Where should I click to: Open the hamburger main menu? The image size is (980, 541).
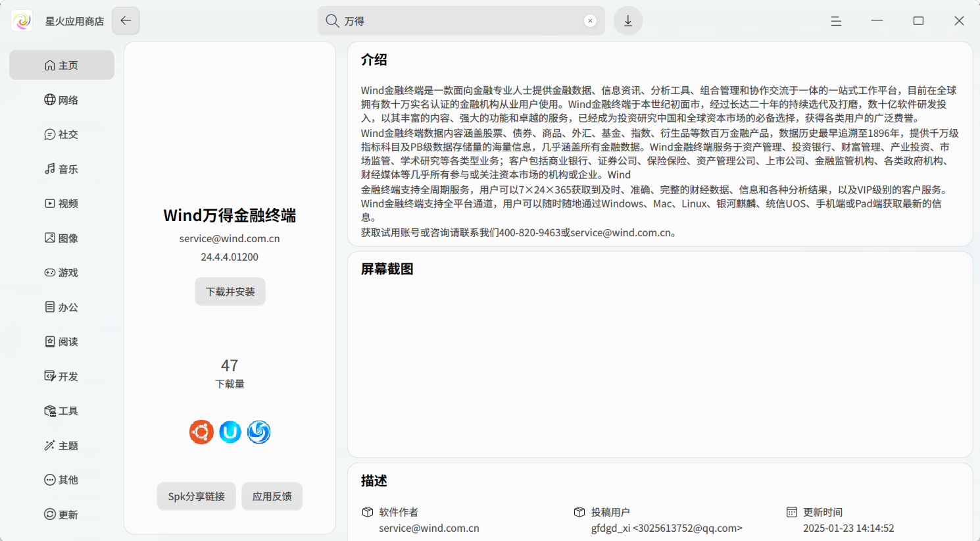tap(836, 21)
